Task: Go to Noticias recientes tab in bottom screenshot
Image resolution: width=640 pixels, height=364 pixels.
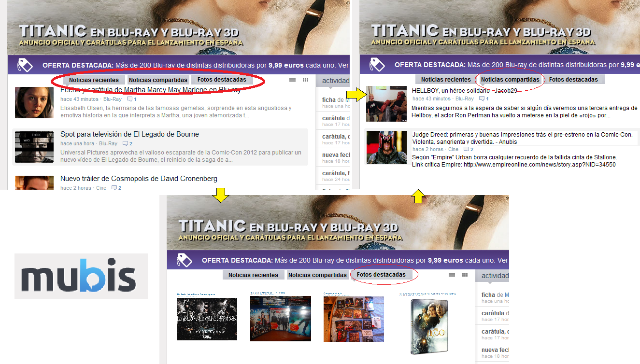Action: tap(253, 275)
